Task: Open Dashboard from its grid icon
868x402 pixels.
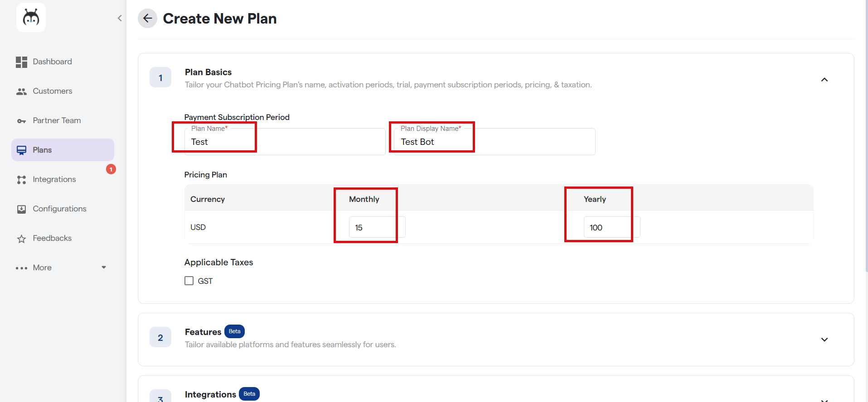Action: pyautogui.click(x=21, y=62)
